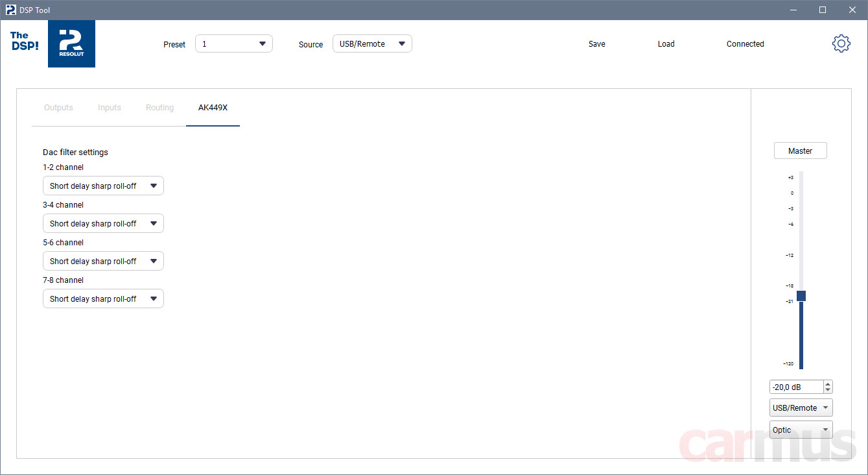The width and height of the screenshot is (868, 475).
Task: Open the Optic dropdown
Action: point(801,430)
